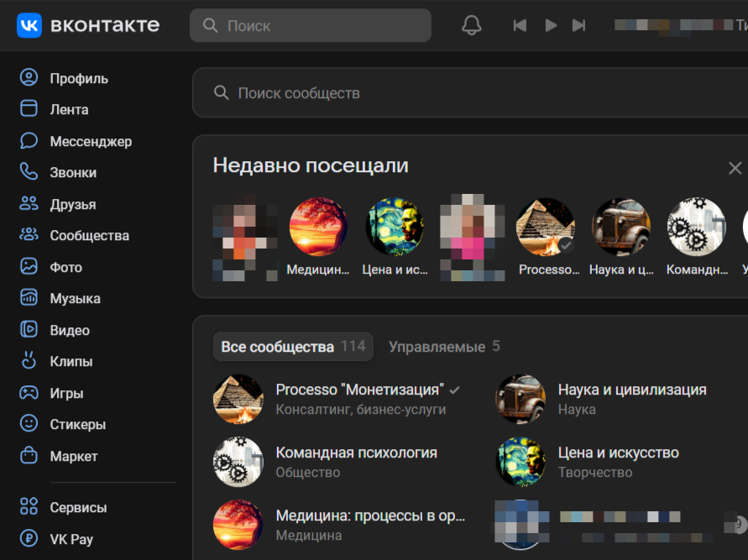Viewport: 748px width, 560px height.
Task: Click the Музыка sidebar icon
Action: [x=29, y=298]
